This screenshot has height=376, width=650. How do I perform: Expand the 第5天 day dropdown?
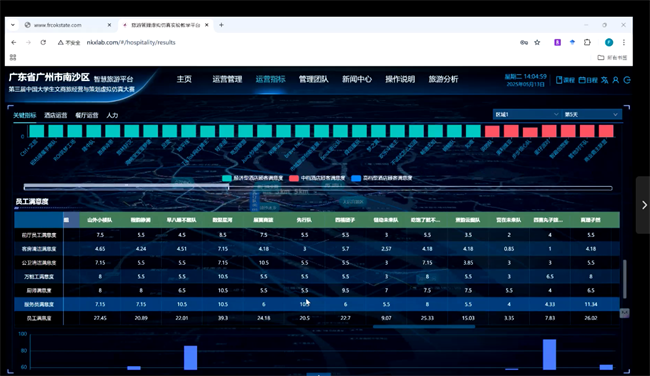tap(592, 114)
